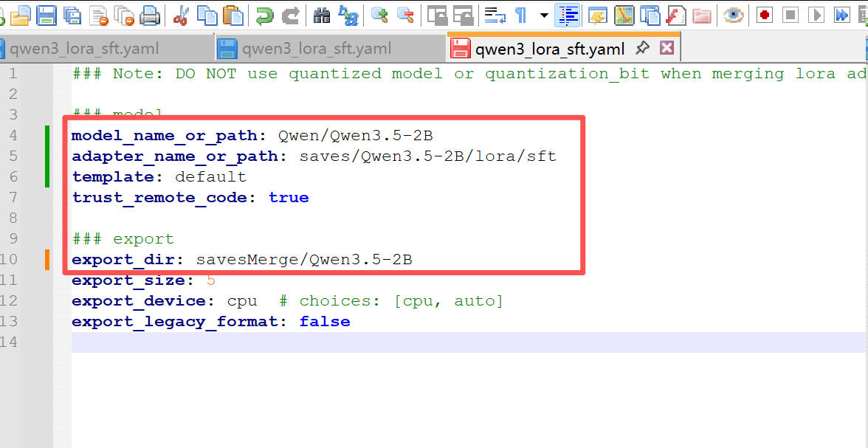
Task: Undo the last edit with green arrow
Action: (x=264, y=15)
